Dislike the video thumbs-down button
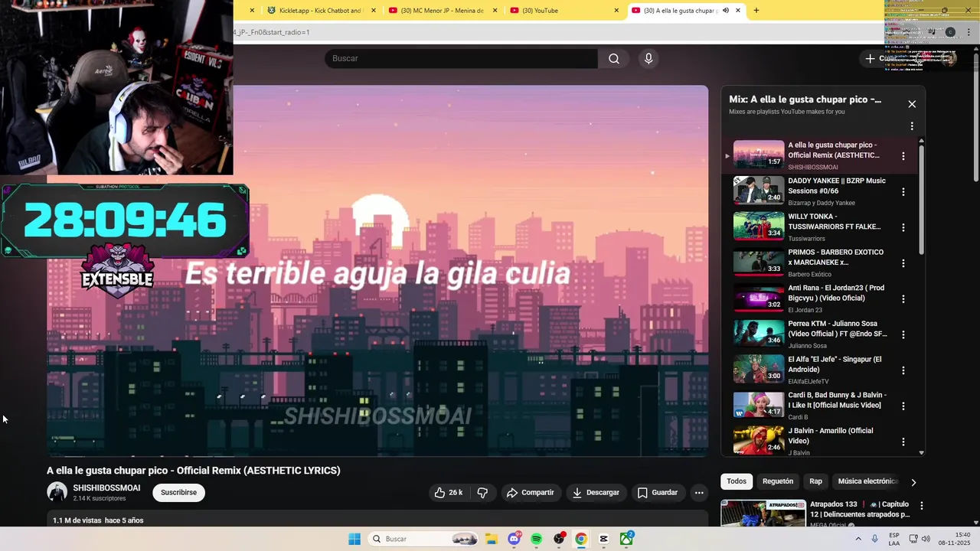 click(482, 493)
